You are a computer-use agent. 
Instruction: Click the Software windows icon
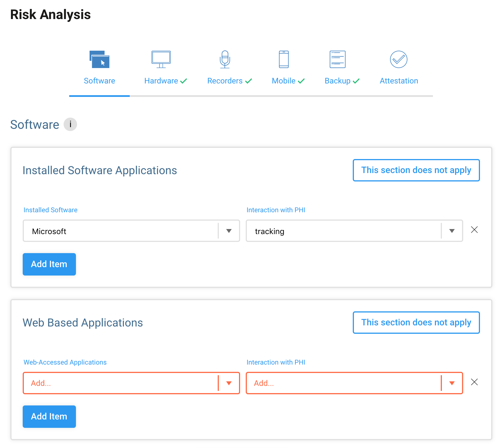coord(99,59)
